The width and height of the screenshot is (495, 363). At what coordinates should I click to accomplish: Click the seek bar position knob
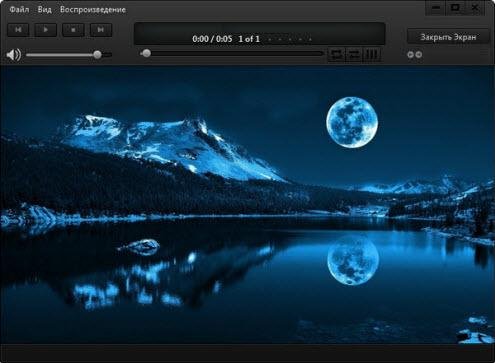click(146, 53)
